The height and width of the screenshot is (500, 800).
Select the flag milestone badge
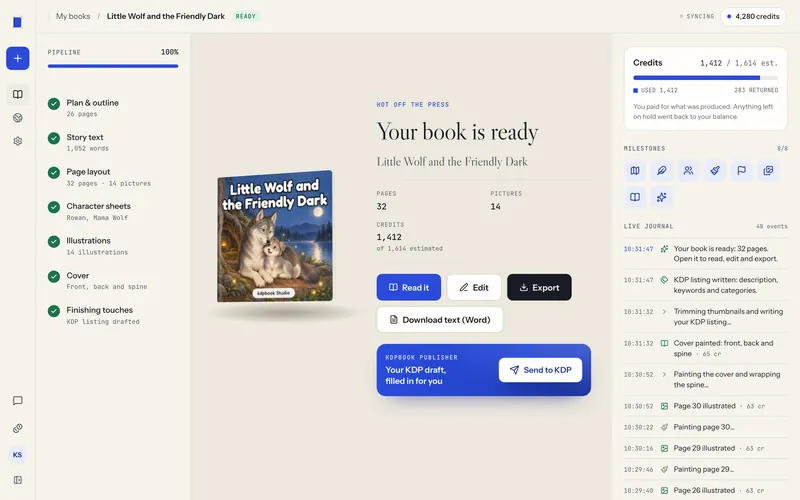pyautogui.click(x=741, y=171)
